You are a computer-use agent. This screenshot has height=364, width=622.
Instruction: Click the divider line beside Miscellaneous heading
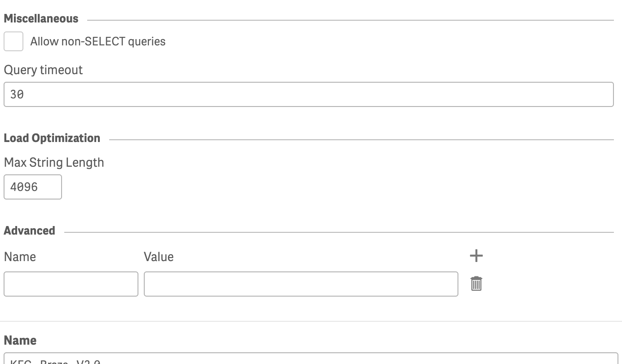(351, 20)
